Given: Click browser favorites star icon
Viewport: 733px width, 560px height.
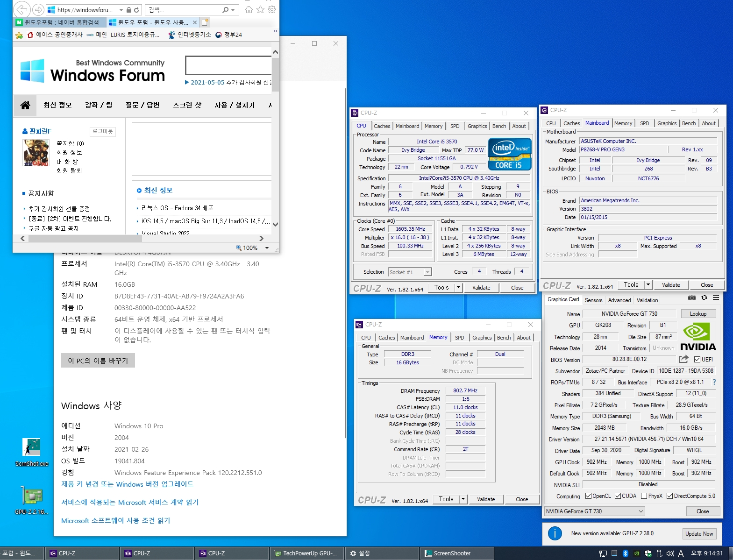Looking at the screenshot, I should (261, 9).
